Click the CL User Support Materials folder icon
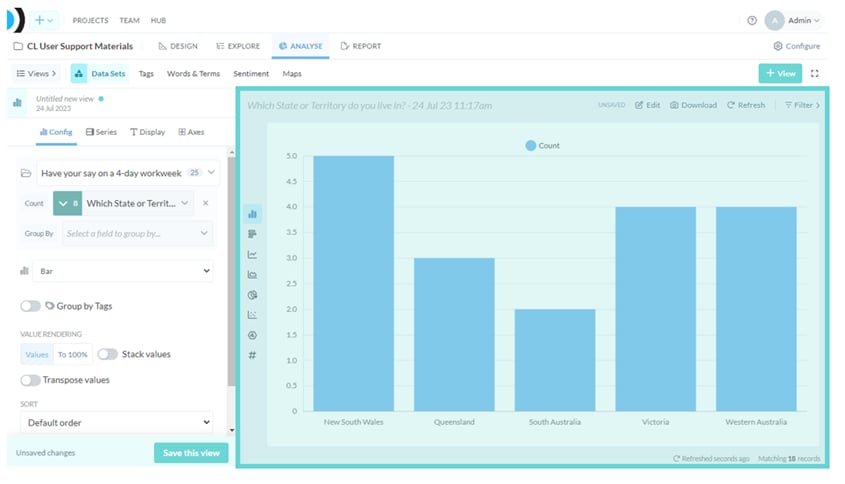 tap(18, 46)
